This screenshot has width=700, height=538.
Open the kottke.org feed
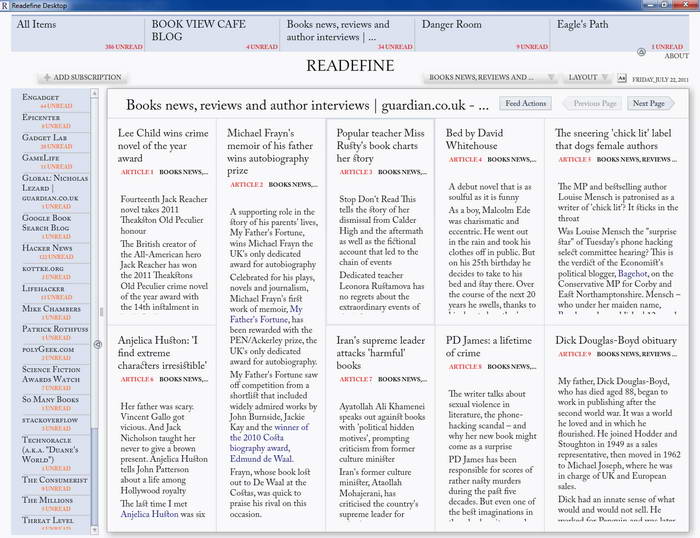click(51, 272)
